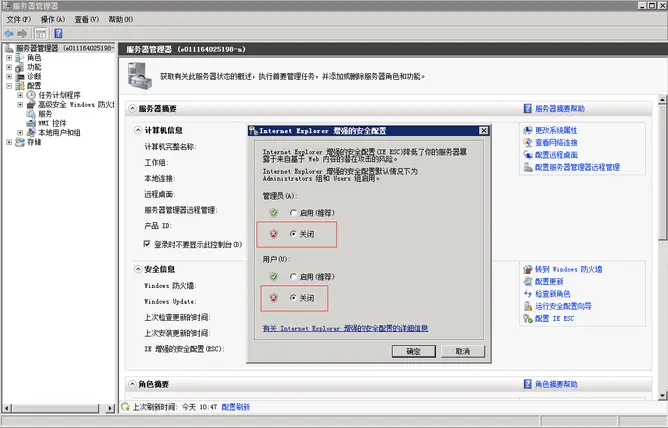Screen dimensions: 668x428
Task: Open the 文件(F) menu
Action: (19, 20)
